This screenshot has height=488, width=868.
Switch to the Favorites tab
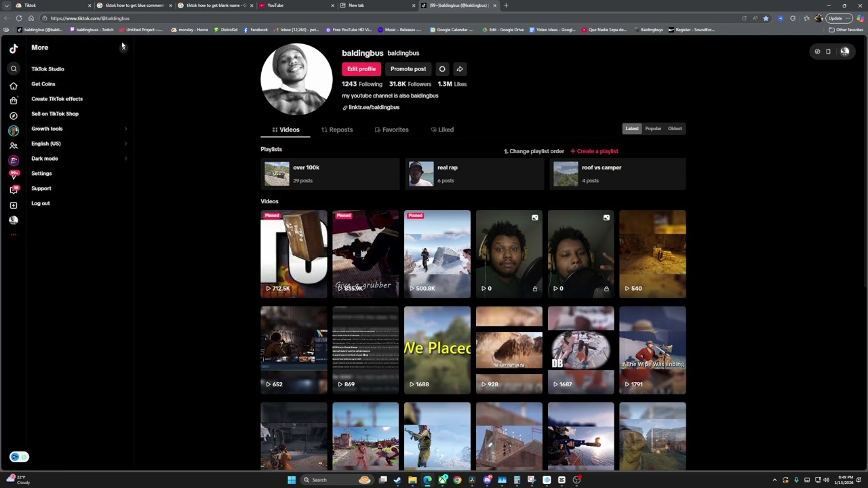tap(391, 129)
